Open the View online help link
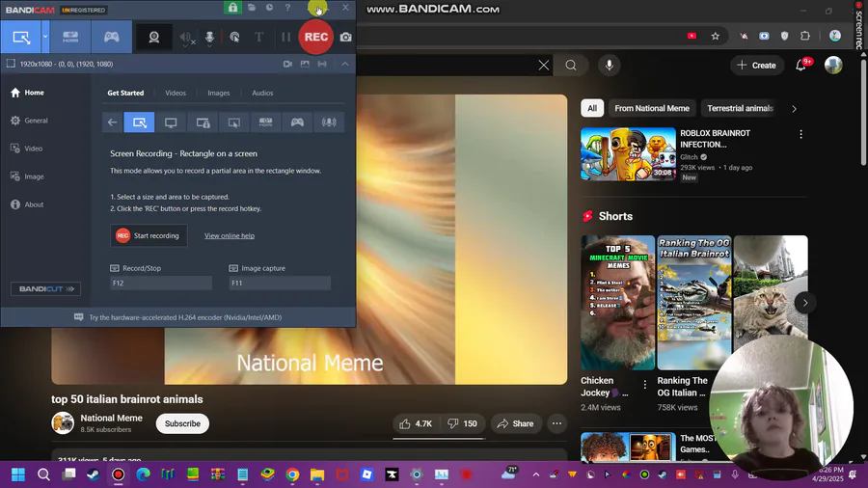868x488 pixels. tap(230, 235)
